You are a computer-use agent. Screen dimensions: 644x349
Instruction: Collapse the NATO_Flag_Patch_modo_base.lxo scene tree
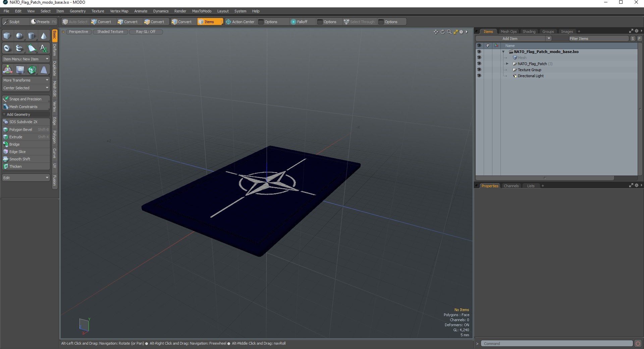pyautogui.click(x=503, y=52)
